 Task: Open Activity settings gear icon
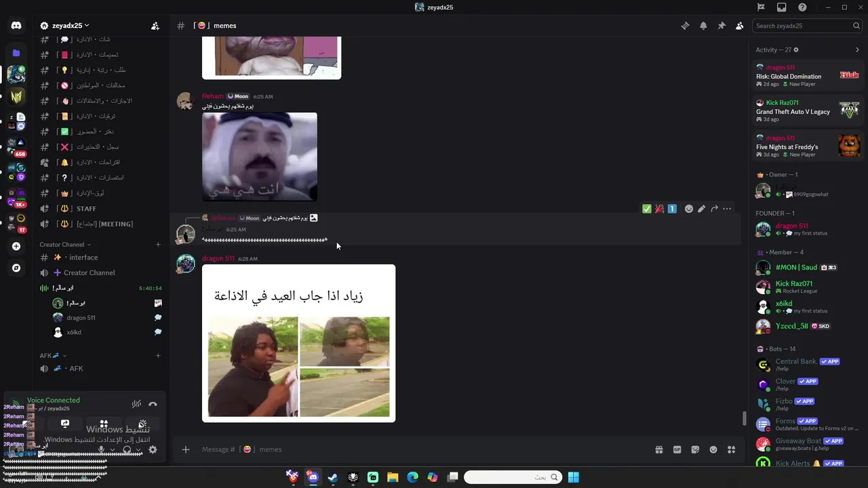[x=796, y=49]
